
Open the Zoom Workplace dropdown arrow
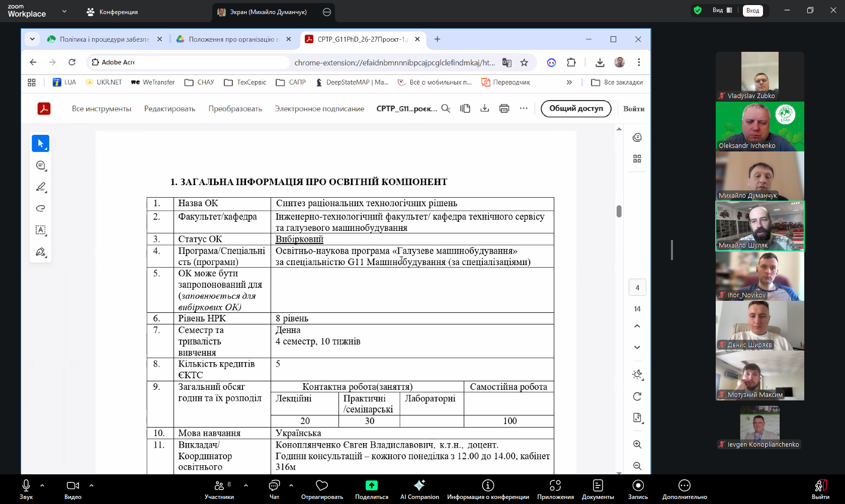coord(64,11)
